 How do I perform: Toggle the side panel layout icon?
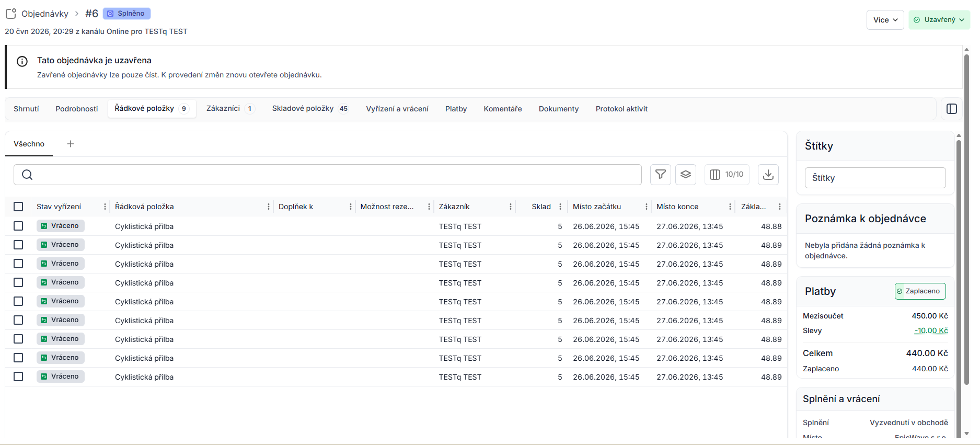point(951,109)
